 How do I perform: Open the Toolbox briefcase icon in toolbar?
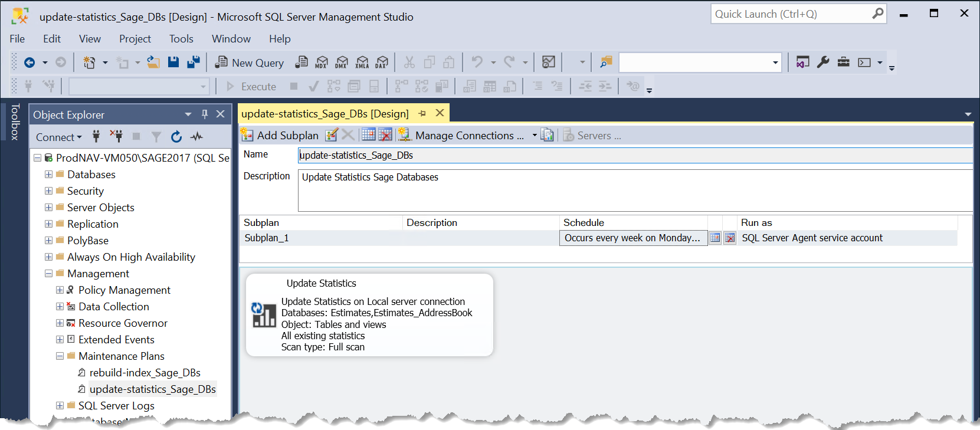pyautogui.click(x=844, y=62)
